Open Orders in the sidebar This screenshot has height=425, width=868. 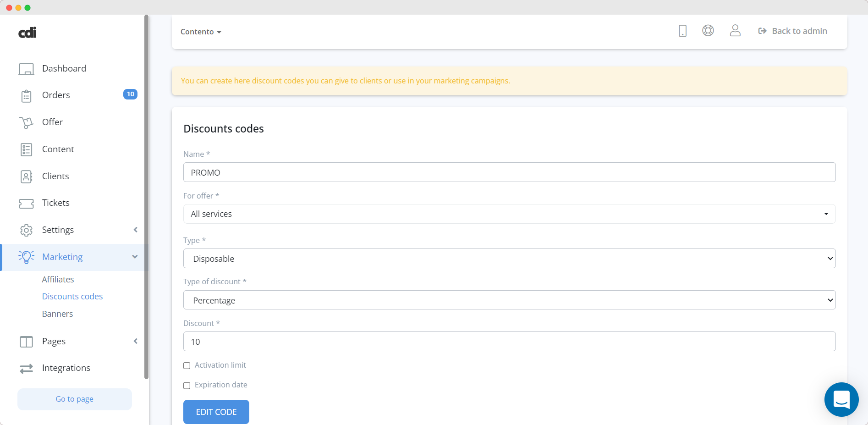click(56, 95)
